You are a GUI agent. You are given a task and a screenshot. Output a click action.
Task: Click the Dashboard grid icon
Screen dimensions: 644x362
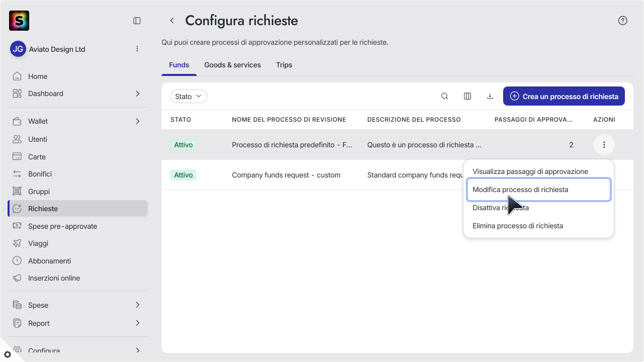pos(17,94)
